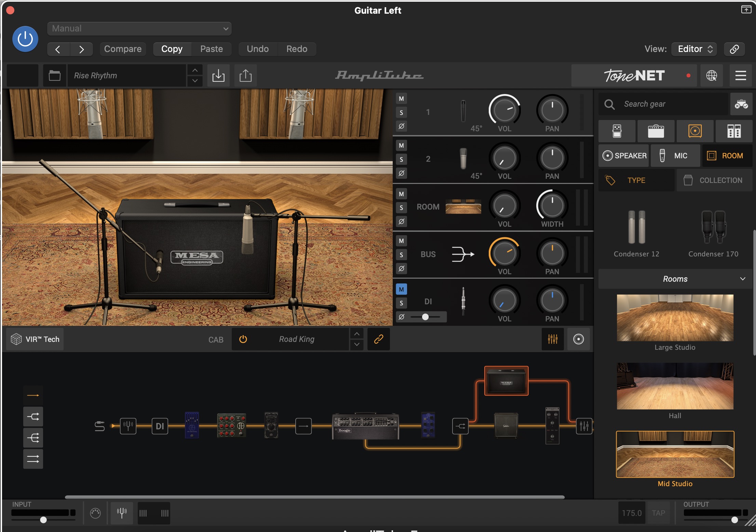Unmute the DI channel
Image resolution: width=756 pixels, height=532 pixels.
(401, 289)
